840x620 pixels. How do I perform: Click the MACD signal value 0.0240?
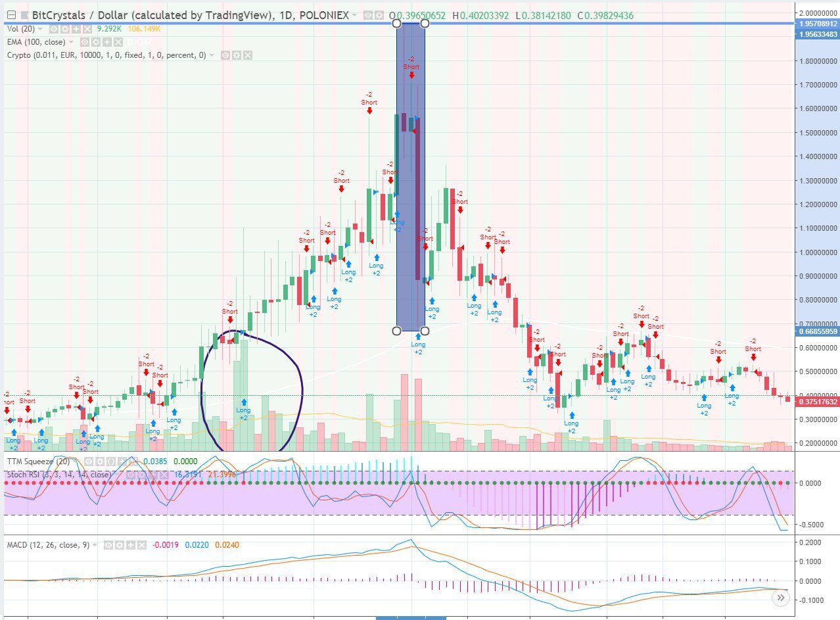click(x=227, y=545)
